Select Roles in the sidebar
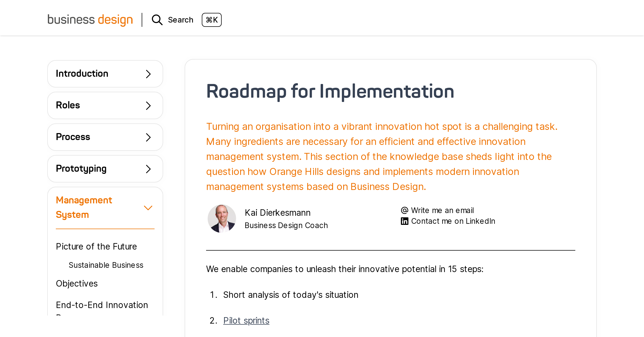Screen dimensions: 644x337 [68, 105]
